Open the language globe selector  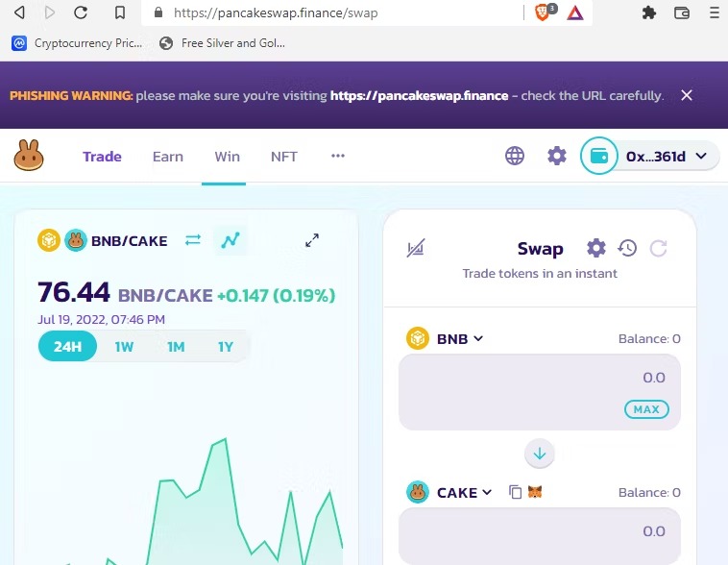515,156
